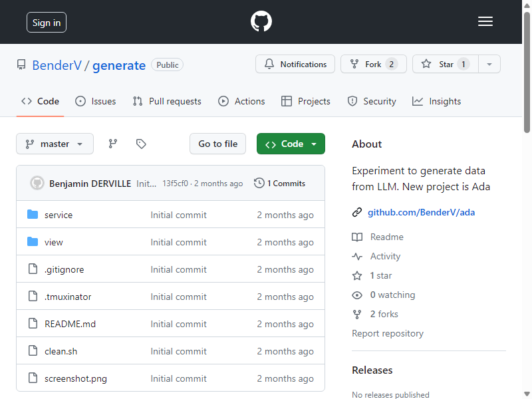Open the .gitignore file
Viewport: 532px width, 399px height.
64,269
